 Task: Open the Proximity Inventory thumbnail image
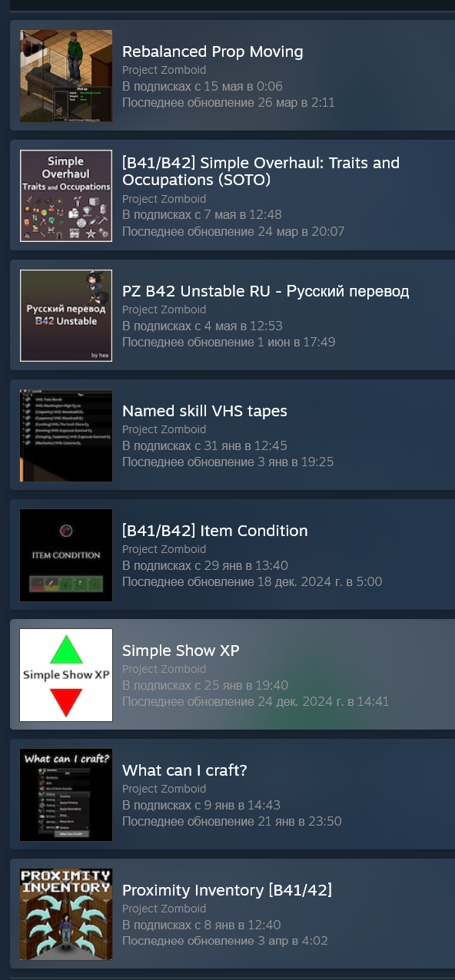tap(66, 915)
